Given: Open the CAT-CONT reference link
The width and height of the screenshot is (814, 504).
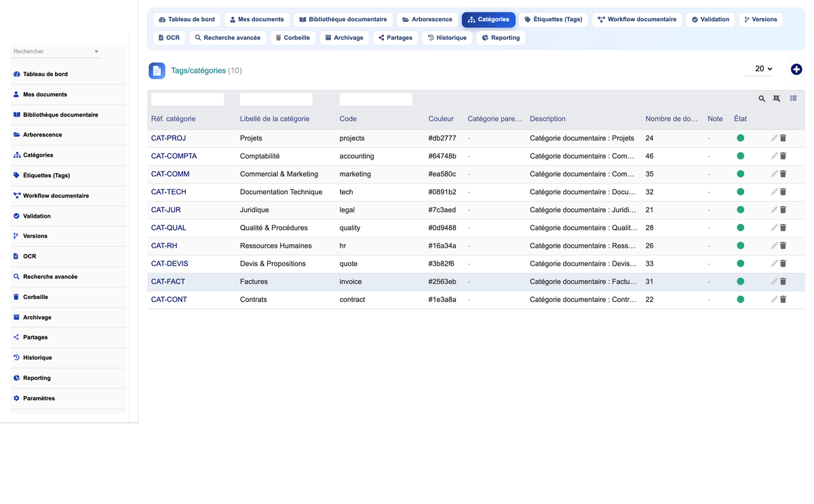Looking at the screenshot, I should coord(169,299).
